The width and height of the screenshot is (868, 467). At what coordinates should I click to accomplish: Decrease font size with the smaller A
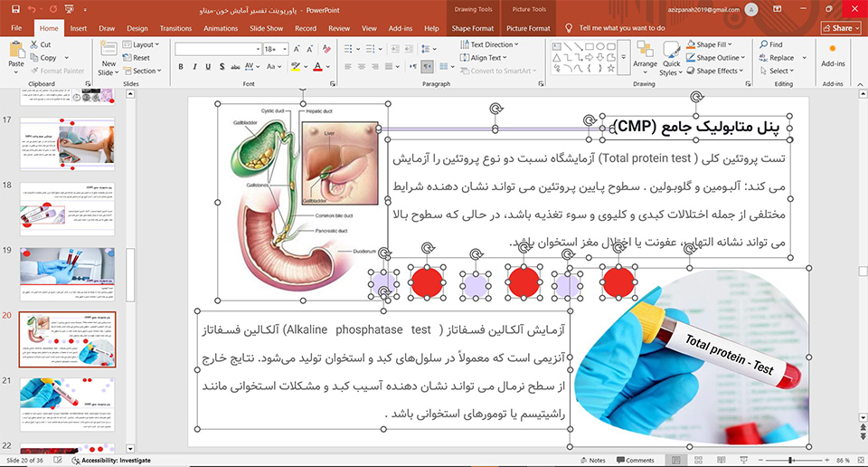(x=310, y=49)
